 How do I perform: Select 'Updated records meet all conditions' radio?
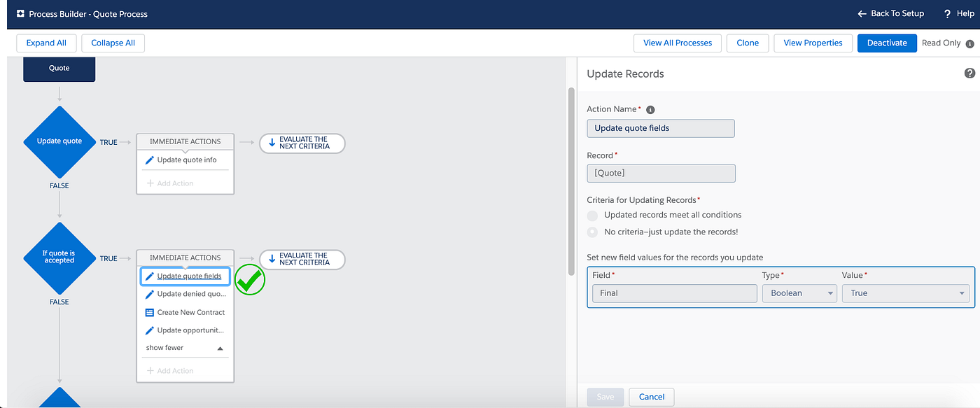593,216
